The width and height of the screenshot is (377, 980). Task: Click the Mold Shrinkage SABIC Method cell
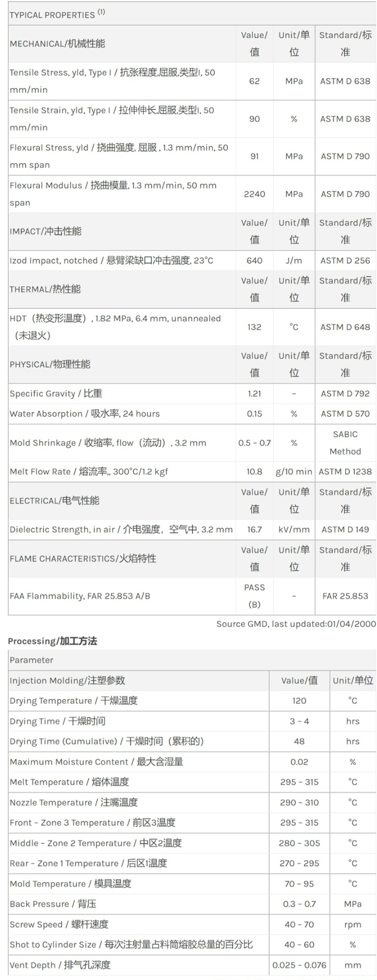coord(345,443)
